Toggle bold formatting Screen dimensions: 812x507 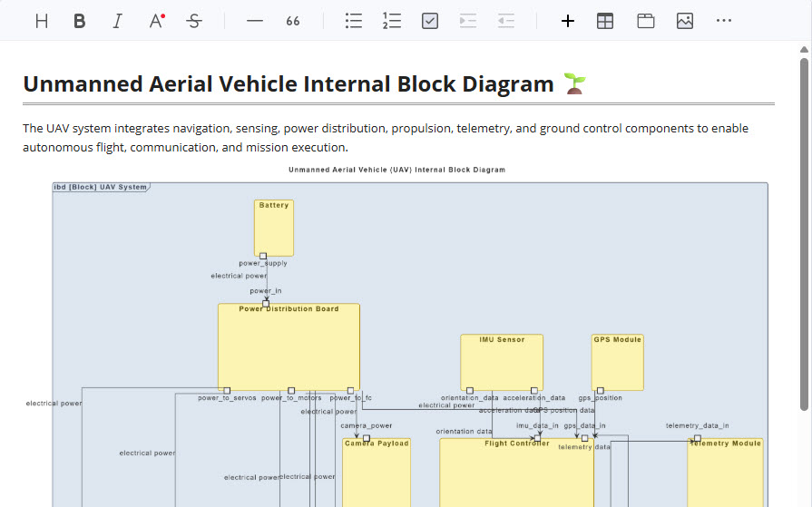point(79,21)
